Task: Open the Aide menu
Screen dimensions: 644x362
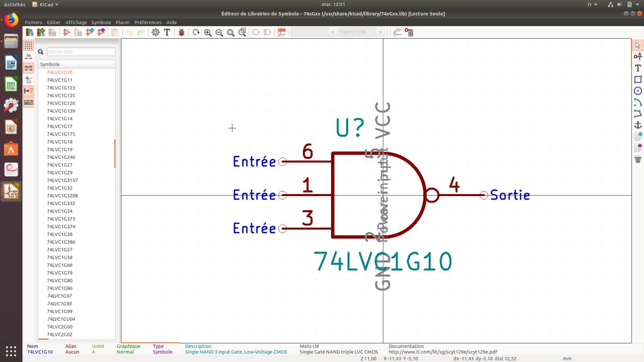Action: click(x=172, y=22)
